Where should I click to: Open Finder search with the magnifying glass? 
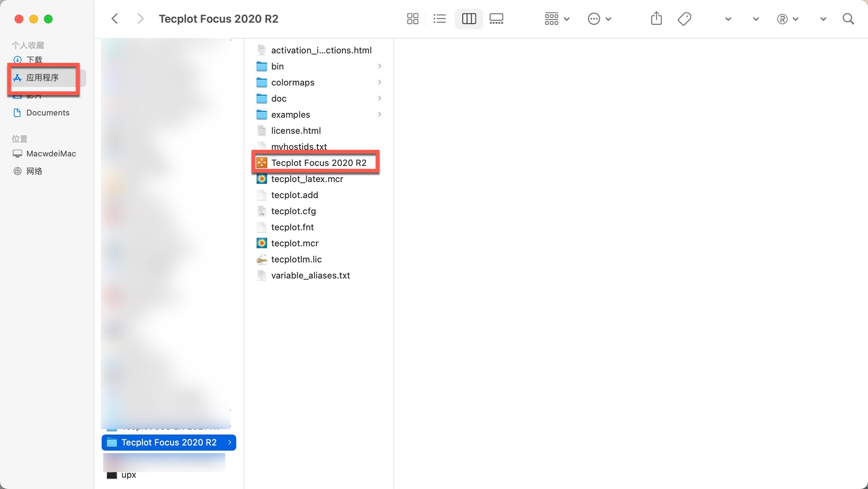[x=849, y=19]
